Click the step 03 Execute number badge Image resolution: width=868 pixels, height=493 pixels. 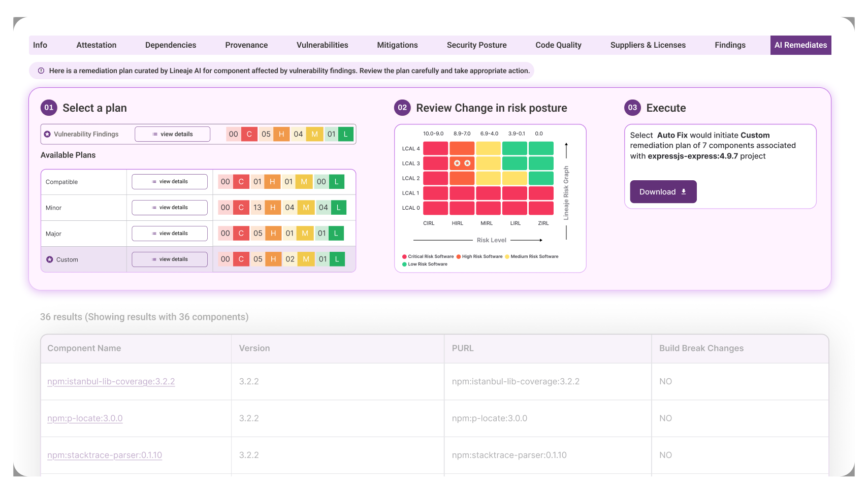pyautogui.click(x=632, y=108)
